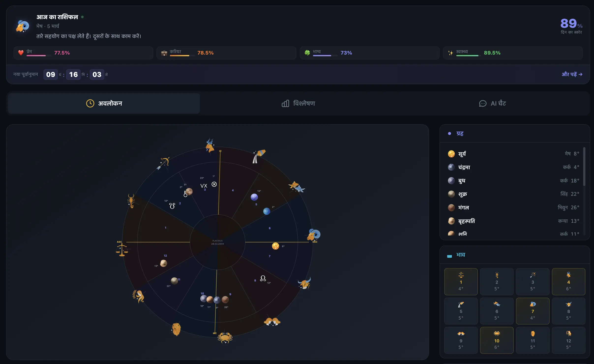Image resolution: width=594 pixels, height=364 pixels.
Task: Click the Sagittarius bow icon on wheel
Action: point(163,163)
